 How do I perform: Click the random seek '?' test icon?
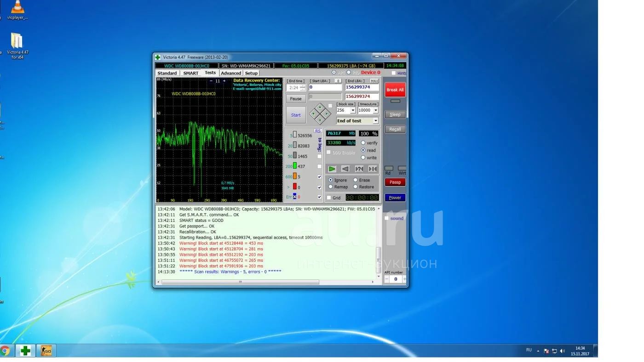click(359, 169)
